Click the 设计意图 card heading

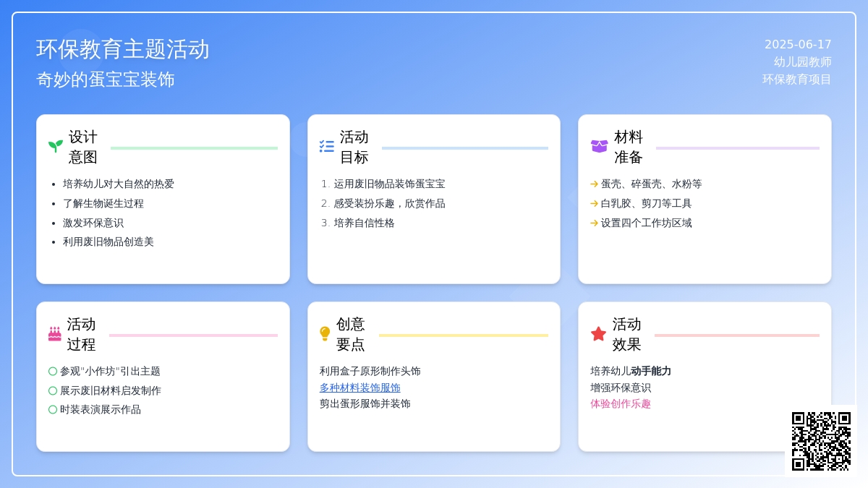83,147
